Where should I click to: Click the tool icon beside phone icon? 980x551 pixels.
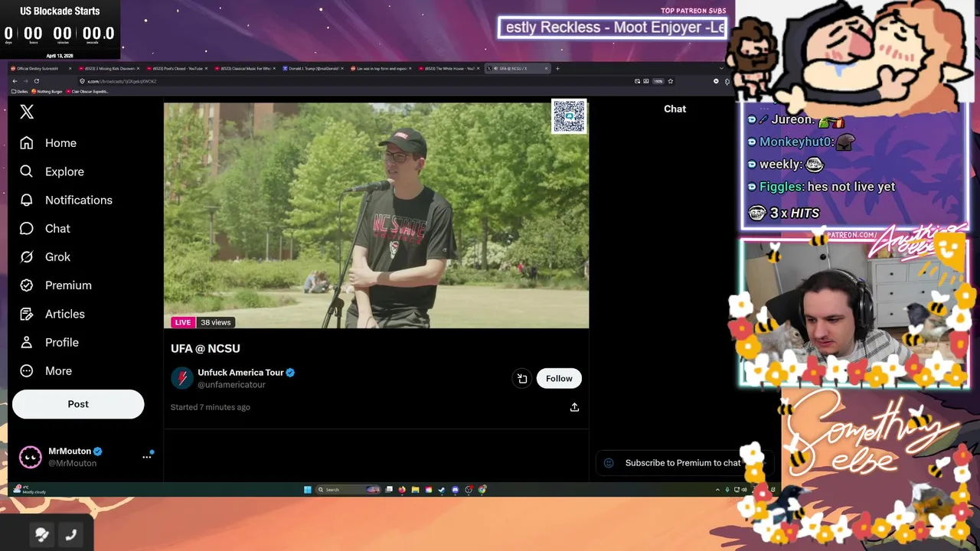click(x=42, y=536)
